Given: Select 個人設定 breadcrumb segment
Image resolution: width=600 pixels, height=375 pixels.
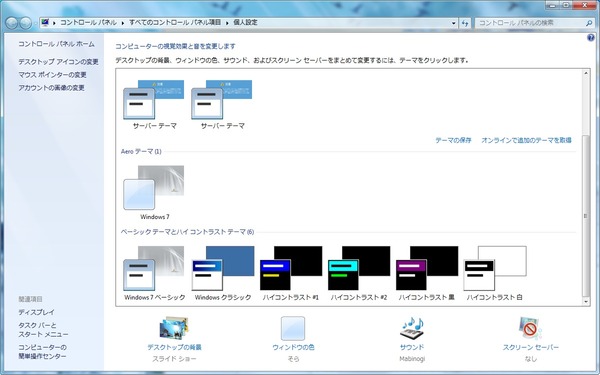Looking at the screenshot, I should tap(245, 23).
